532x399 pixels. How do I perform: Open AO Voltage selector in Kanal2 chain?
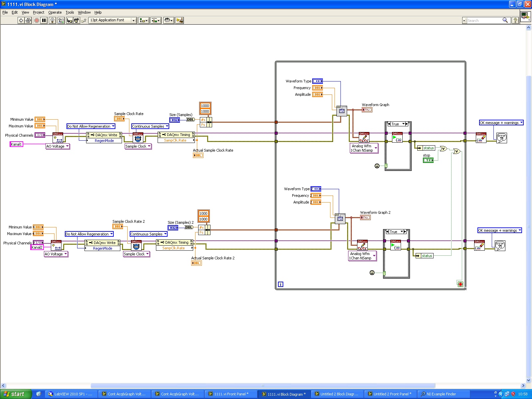(56, 254)
